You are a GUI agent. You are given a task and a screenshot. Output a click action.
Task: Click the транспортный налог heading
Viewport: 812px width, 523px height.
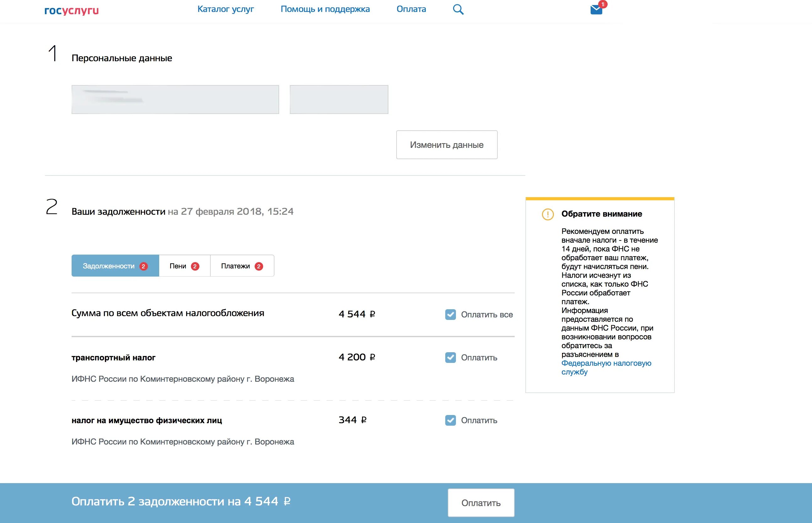113,358
